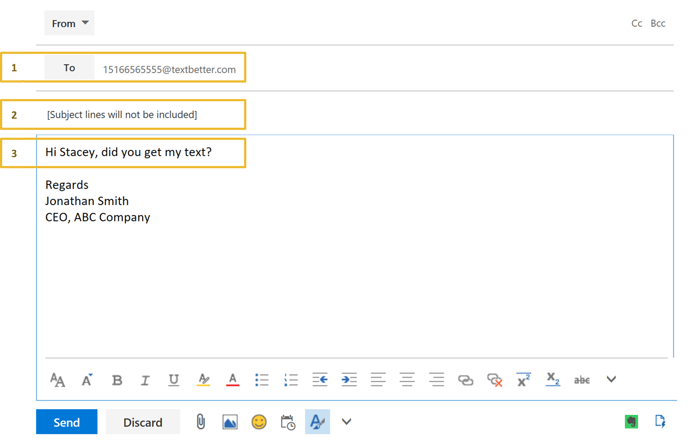Image resolution: width=688 pixels, height=442 pixels.
Task: Insert picture inline icon
Action: click(x=229, y=422)
